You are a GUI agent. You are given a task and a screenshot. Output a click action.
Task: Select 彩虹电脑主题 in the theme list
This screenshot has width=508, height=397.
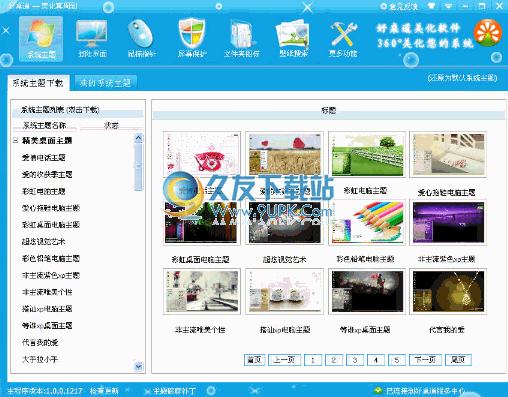(43, 191)
